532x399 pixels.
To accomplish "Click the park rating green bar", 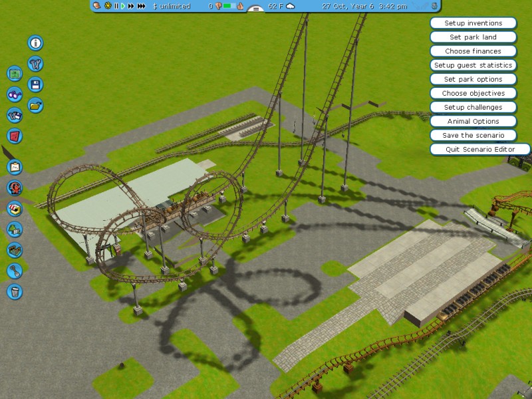I will (229, 6).
